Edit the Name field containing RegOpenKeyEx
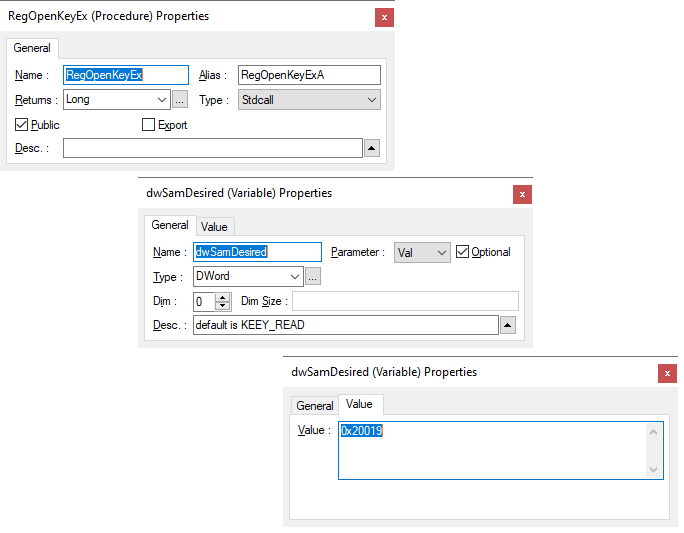The width and height of the screenshot is (684, 533). (126, 75)
